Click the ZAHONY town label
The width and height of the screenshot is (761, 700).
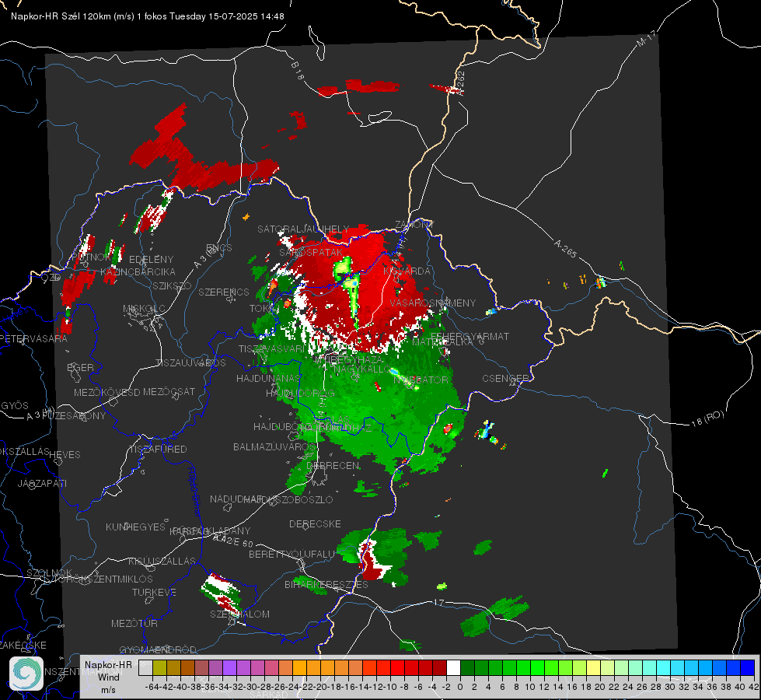pos(414,225)
